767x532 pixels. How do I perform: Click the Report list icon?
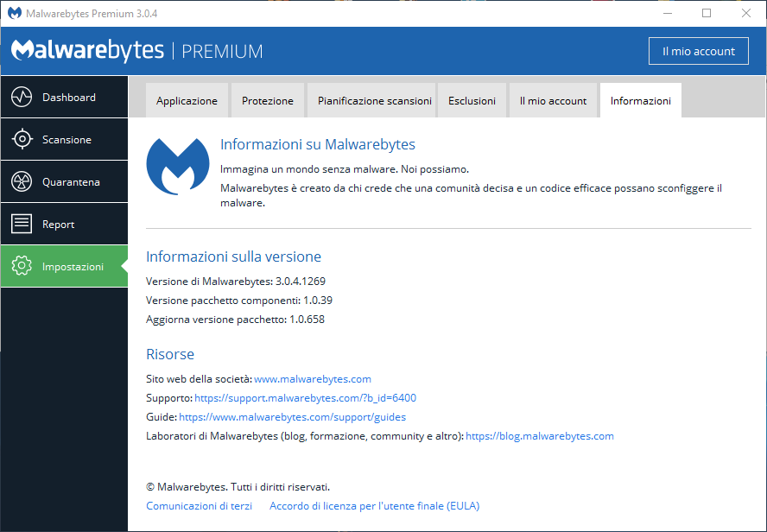22,224
